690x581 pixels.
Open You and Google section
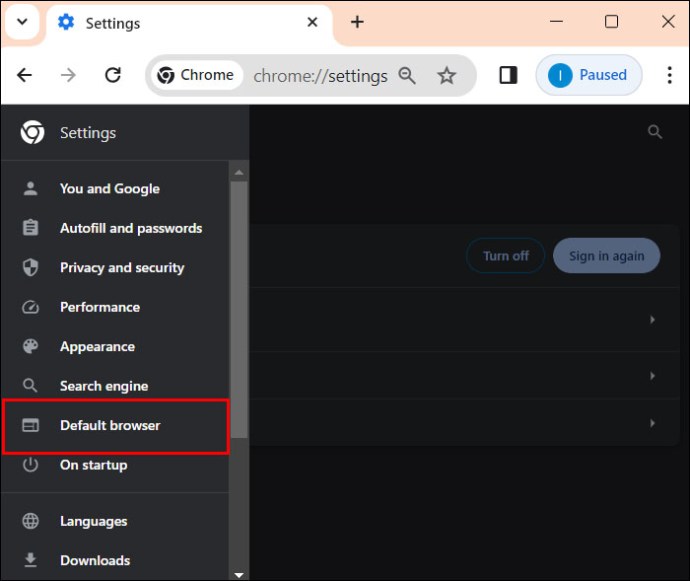pos(115,188)
